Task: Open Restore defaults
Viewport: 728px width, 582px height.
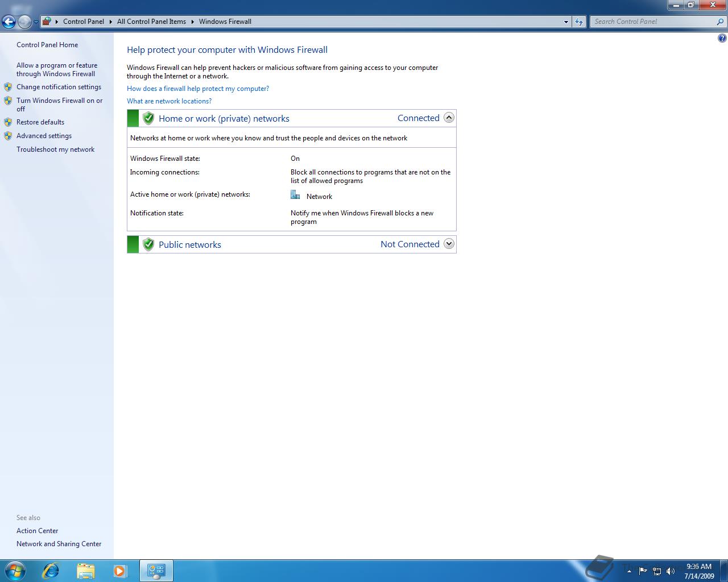Action: (40, 122)
